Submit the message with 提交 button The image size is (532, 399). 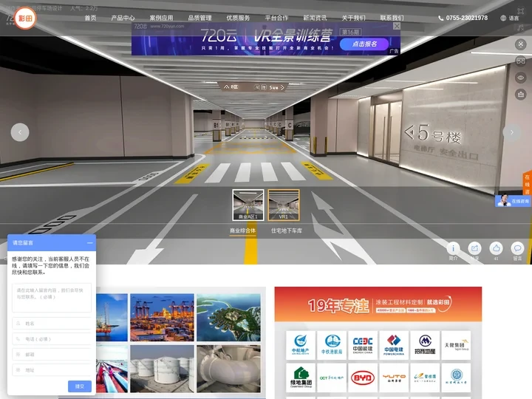pyautogui.click(x=80, y=386)
